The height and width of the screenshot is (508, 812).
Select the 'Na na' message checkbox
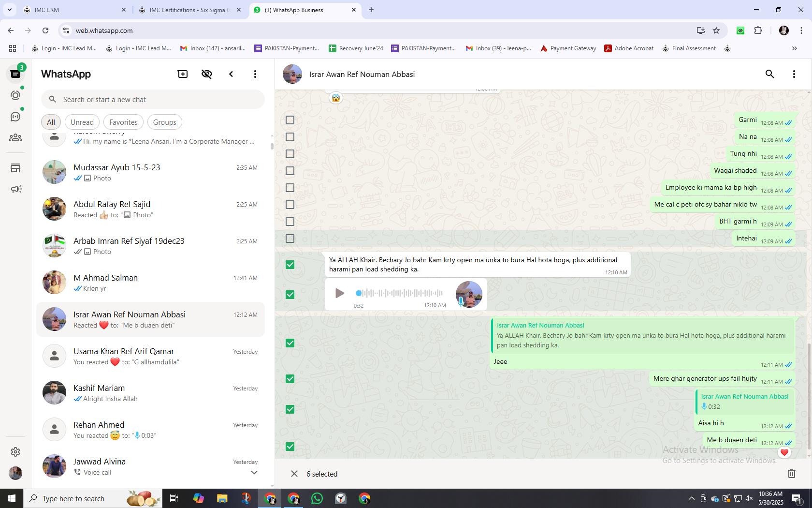(x=290, y=137)
